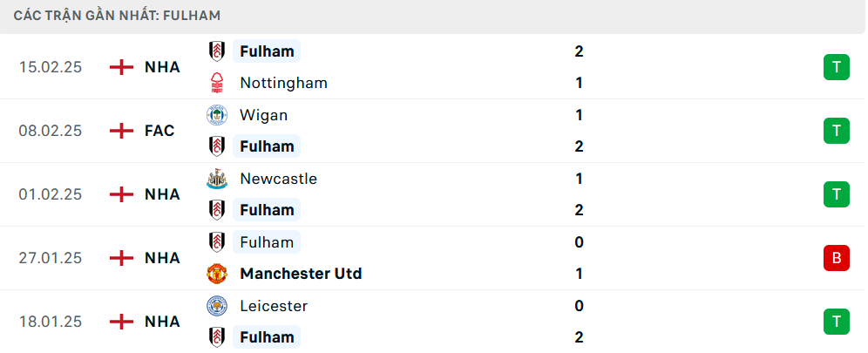Click the Nottingham Forest club crest
Image resolution: width=868 pixels, height=353 pixels.
(x=216, y=83)
